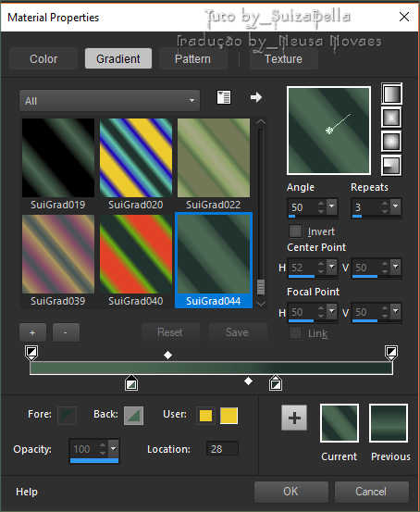Select the Rectangular gradient style icon

[x=391, y=118]
